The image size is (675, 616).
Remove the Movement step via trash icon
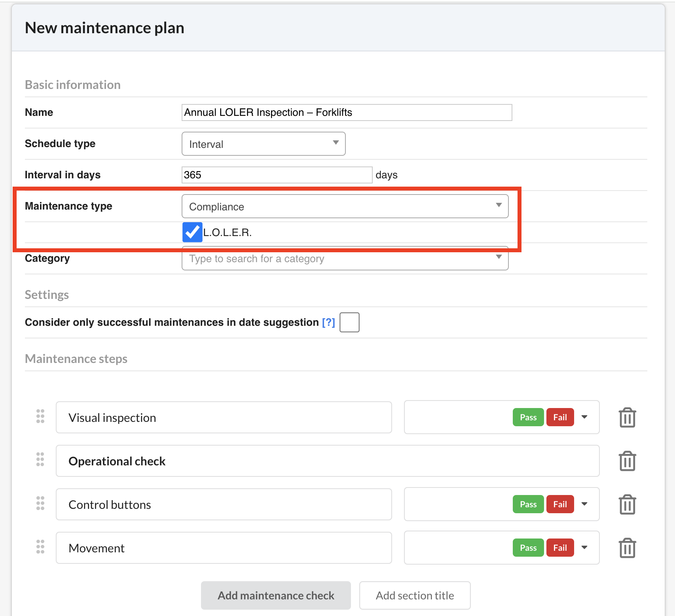click(627, 548)
